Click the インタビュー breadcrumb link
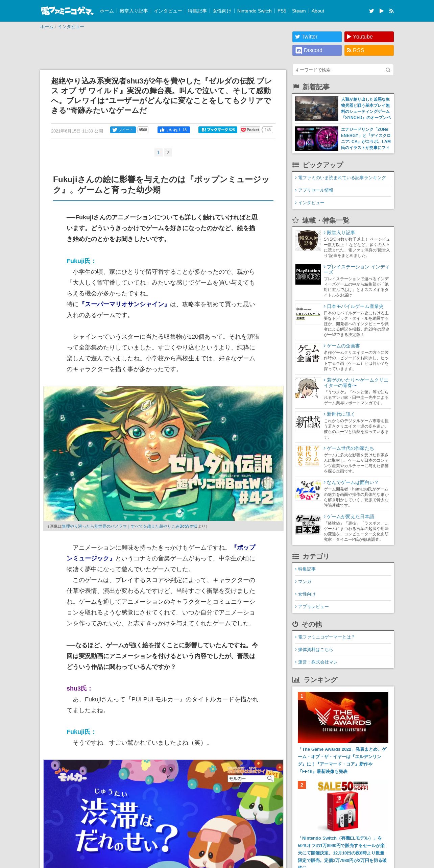Viewport: 434px width, 868px height. 71,27
